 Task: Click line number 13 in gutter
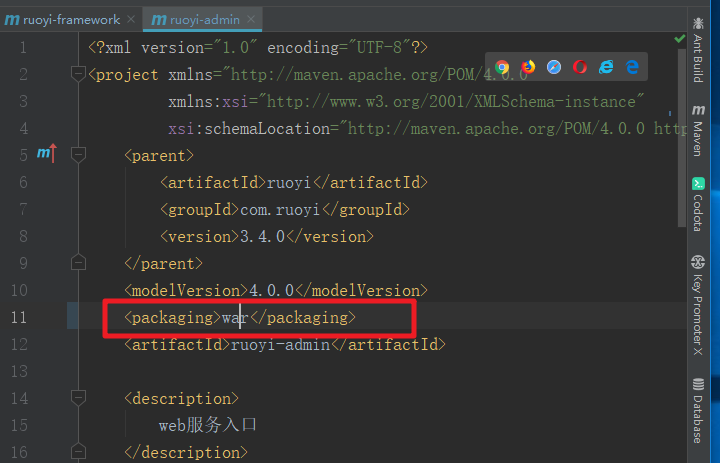[x=19, y=371]
